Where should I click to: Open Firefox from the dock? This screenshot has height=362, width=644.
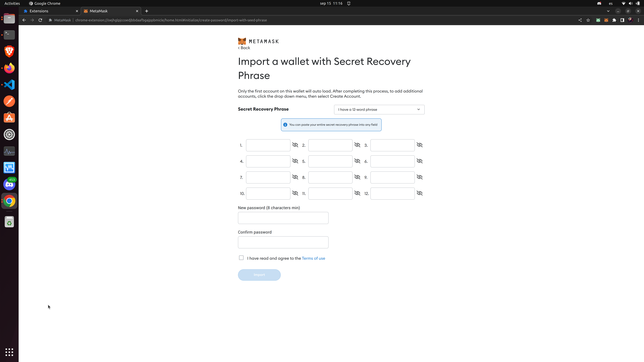pos(9,68)
